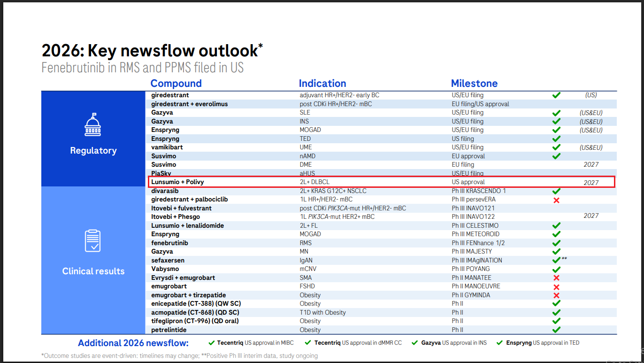Click the check before Tecentriq MIBC approval
Viewport: 644px width, 363px height.
pyautogui.click(x=212, y=343)
